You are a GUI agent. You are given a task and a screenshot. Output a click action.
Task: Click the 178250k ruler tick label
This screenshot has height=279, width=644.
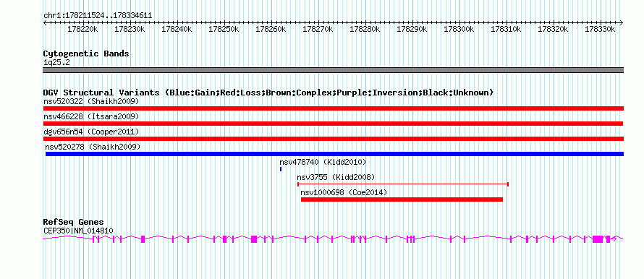(224, 29)
